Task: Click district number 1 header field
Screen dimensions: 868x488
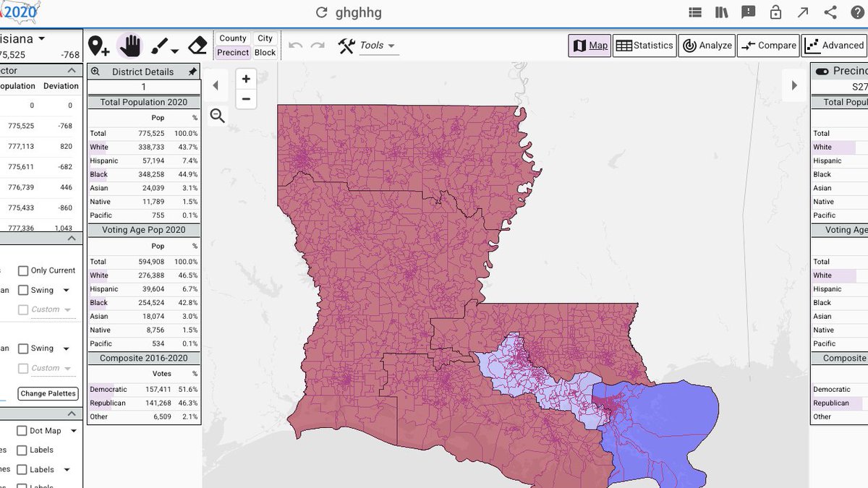Action: tap(144, 87)
